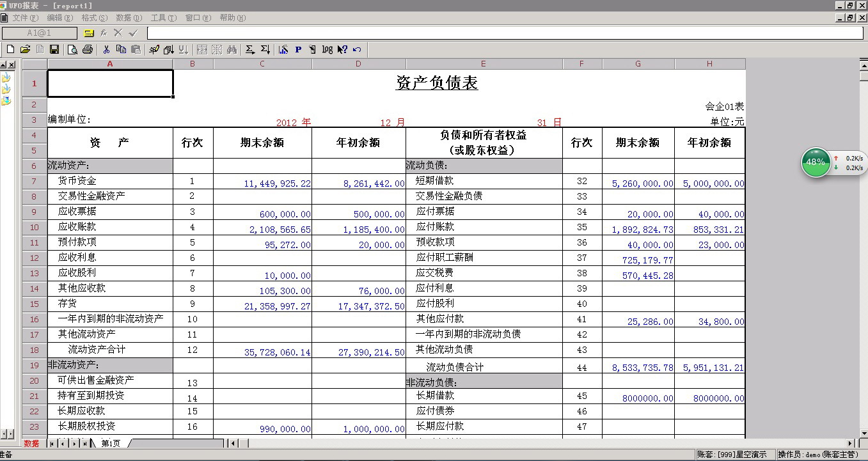Create a new report with the New icon
868x461 pixels.
[10, 49]
